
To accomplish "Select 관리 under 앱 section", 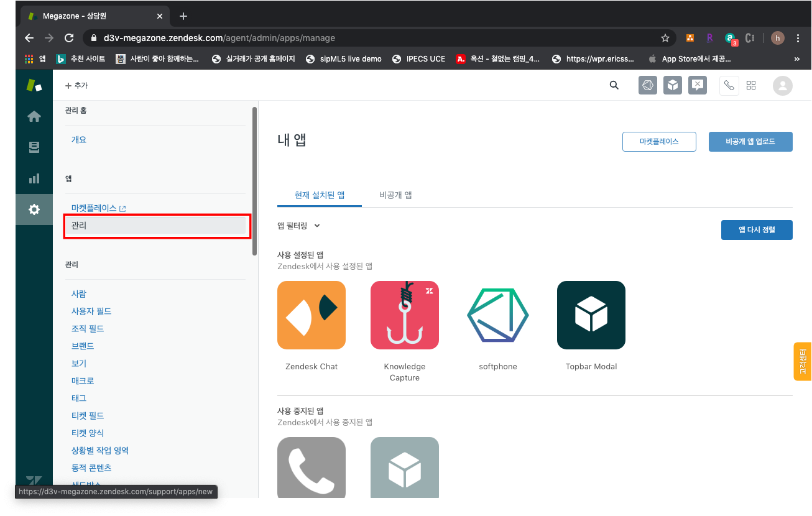I will [x=155, y=225].
